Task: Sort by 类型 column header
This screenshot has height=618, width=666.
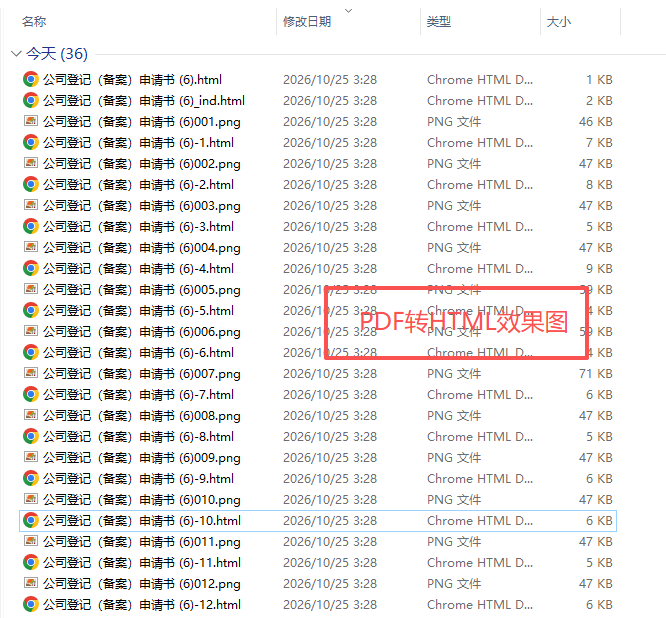Action: tap(439, 22)
